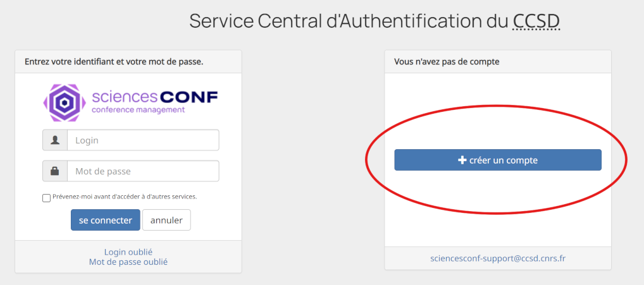Enable the Prévenez-moi checkbox

pyautogui.click(x=46, y=198)
